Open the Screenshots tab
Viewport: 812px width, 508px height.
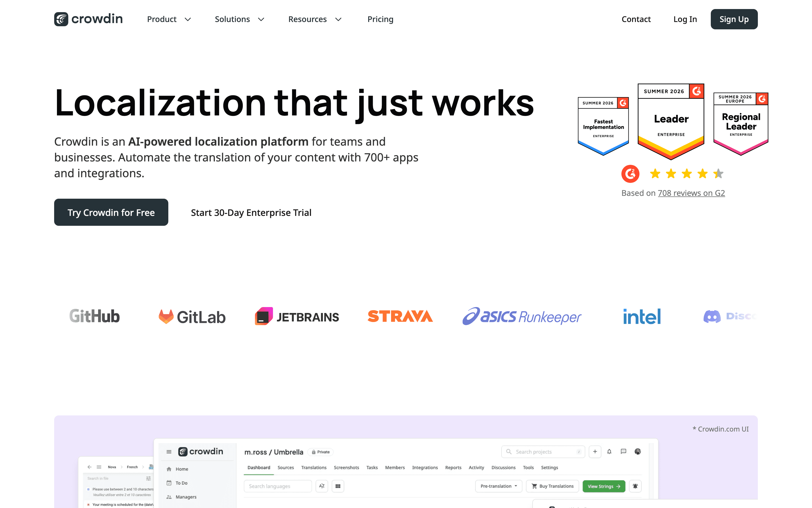click(x=346, y=467)
